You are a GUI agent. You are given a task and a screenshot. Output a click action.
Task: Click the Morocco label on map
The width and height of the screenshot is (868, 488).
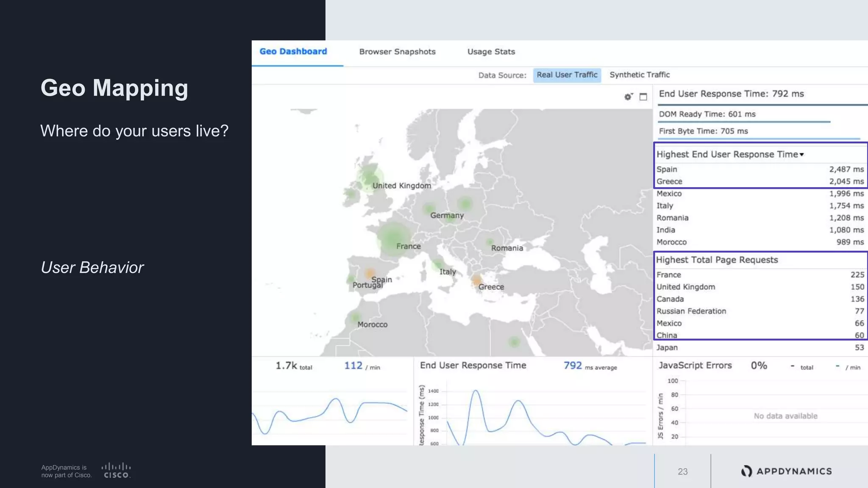(372, 324)
